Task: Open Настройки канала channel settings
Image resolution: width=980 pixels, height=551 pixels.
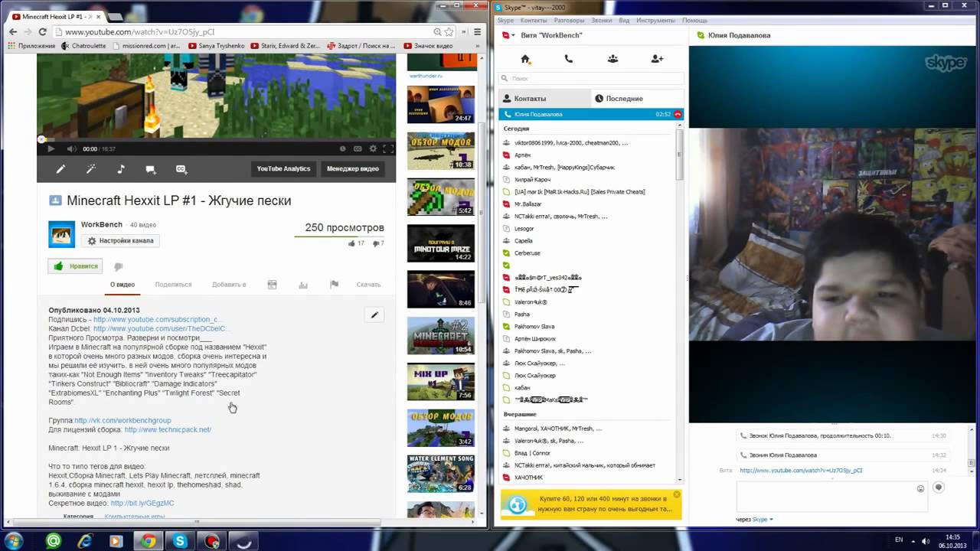Action: click(120, 240)
